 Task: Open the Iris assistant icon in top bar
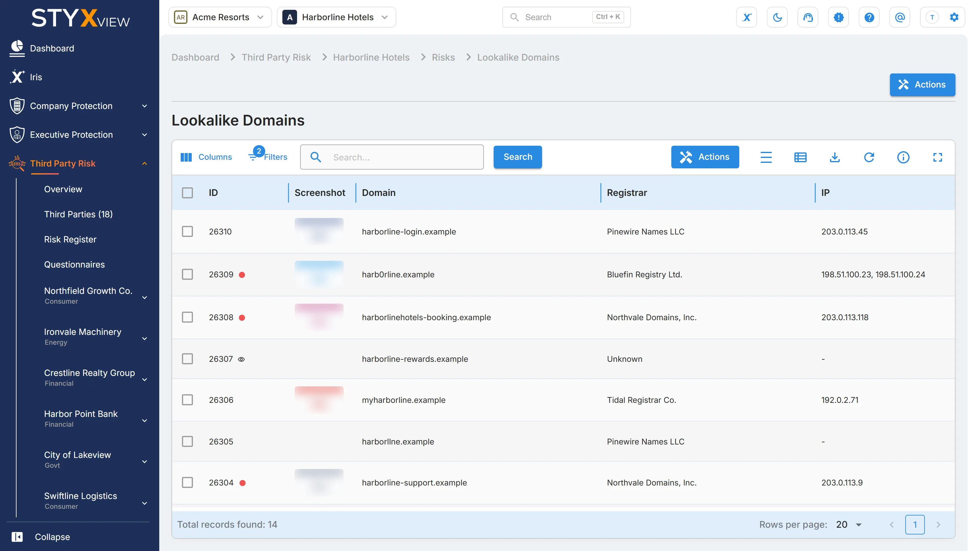pyautogui.click(x=746, y=17)
